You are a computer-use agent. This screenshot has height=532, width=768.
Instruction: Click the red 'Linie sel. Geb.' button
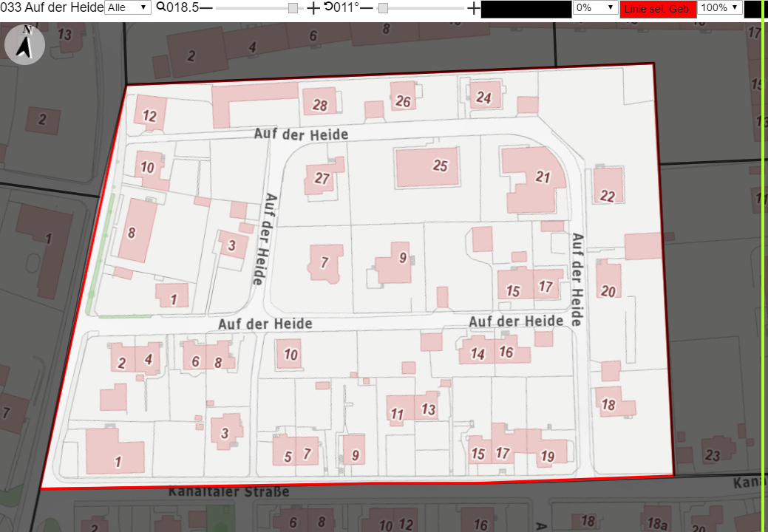tap(658, 9)
